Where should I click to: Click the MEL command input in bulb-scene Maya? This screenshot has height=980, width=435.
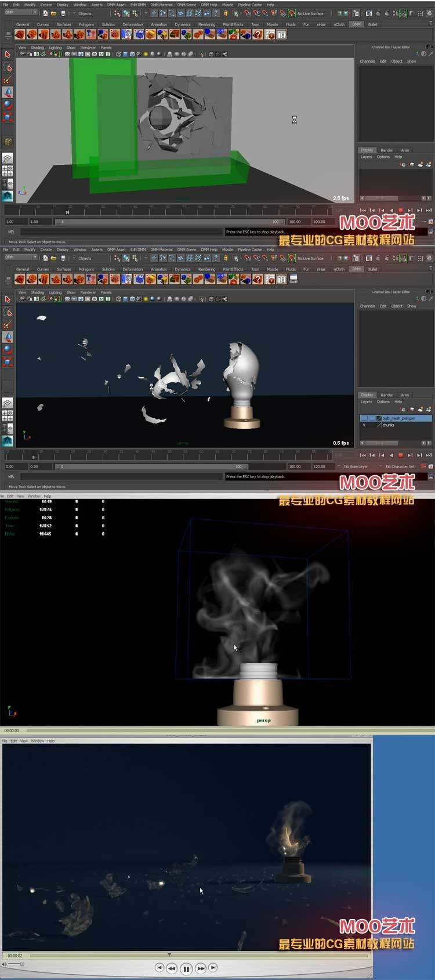pyautogui.click(x=122, y=476)
